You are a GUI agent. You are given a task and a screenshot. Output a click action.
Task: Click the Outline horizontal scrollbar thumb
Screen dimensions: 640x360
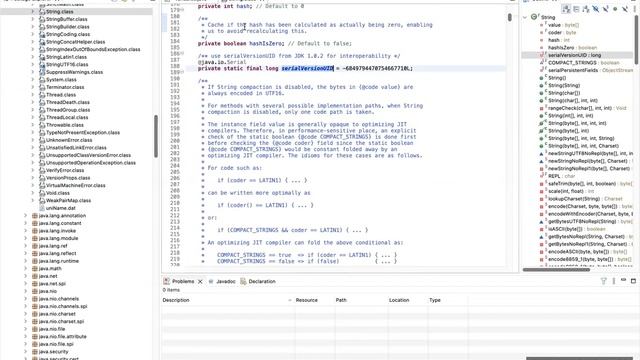pos(556,269)
